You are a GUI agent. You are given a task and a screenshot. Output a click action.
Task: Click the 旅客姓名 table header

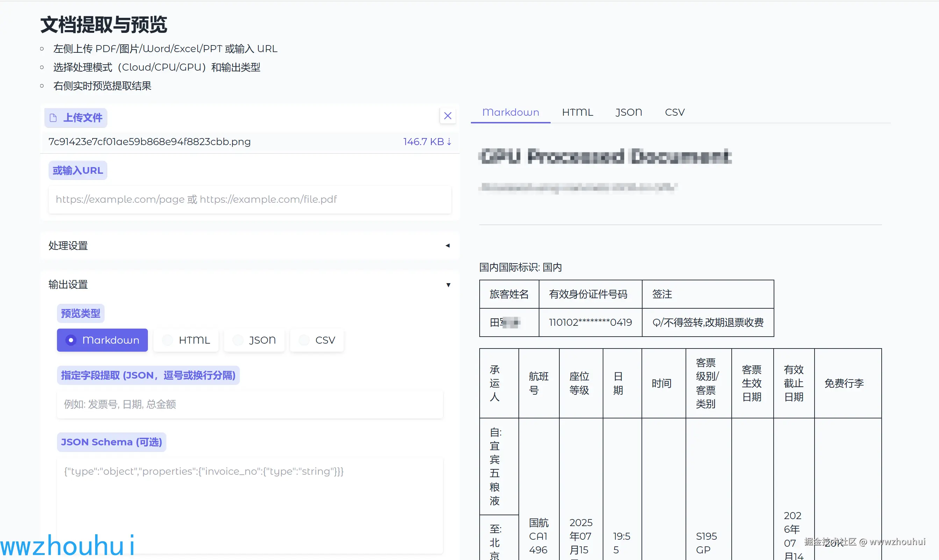[x=509, y=294]
